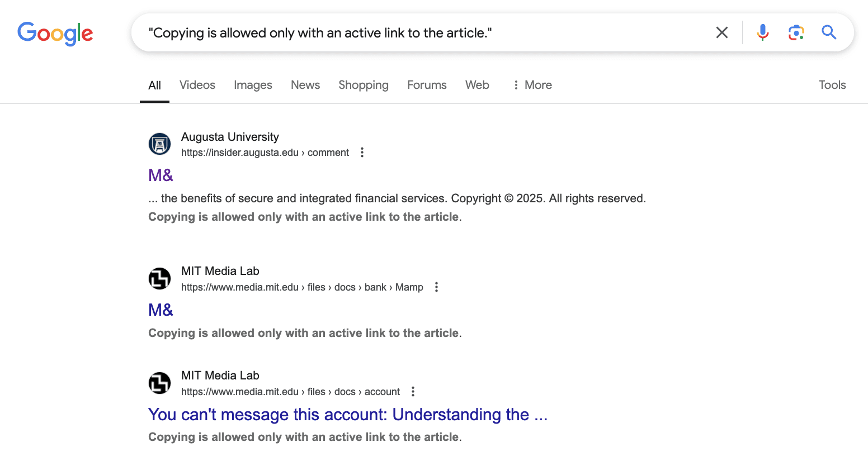Open options menu for Augusta University result
The height and width of the screenshot is (456, 868).
click(362, 153)
